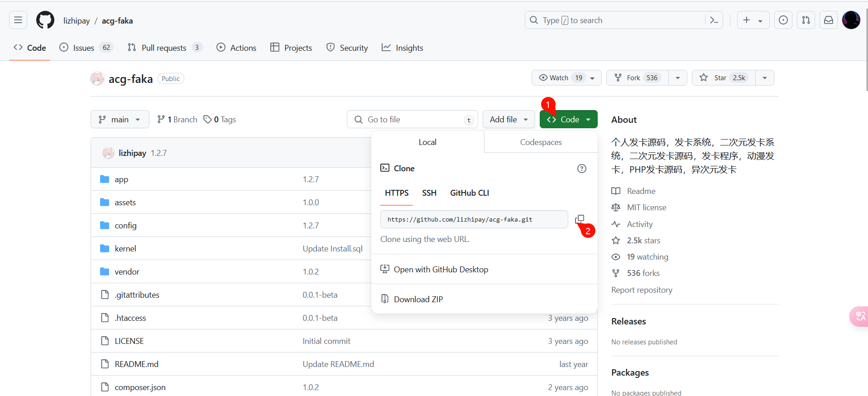Select the HTTPS clone option
Screen dimensions: 868x396
pyautogui.click(x=397, y=193)
